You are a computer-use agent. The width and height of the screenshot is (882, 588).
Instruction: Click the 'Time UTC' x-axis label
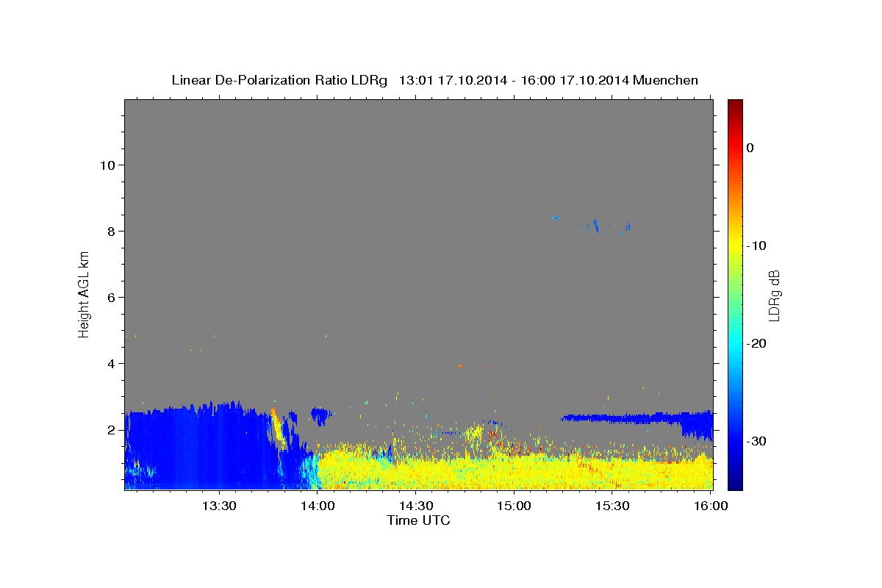point(418,520)
